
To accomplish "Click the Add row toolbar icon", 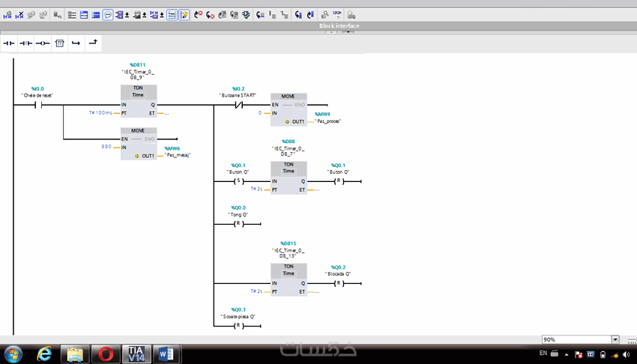I will [43, 15].
